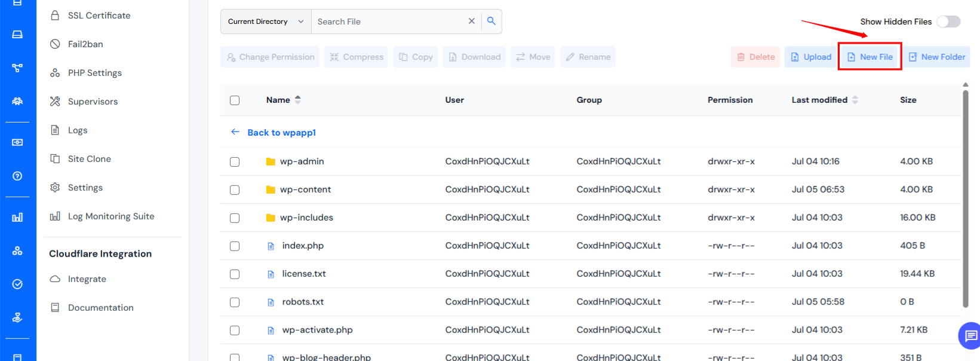This screenshot has height=361, width=980.
Task: Clear the search field with X icon
Action: point(472,21)
